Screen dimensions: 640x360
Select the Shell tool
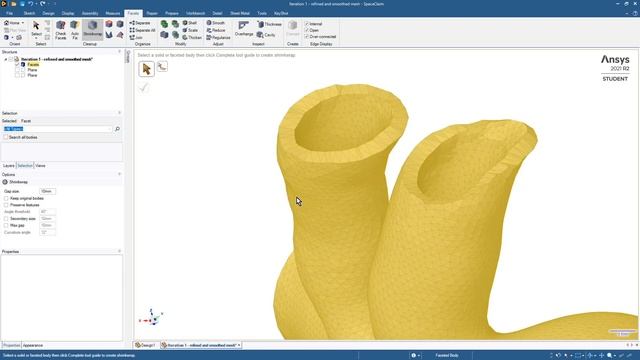pyautogui.click(x=189, y=23)
